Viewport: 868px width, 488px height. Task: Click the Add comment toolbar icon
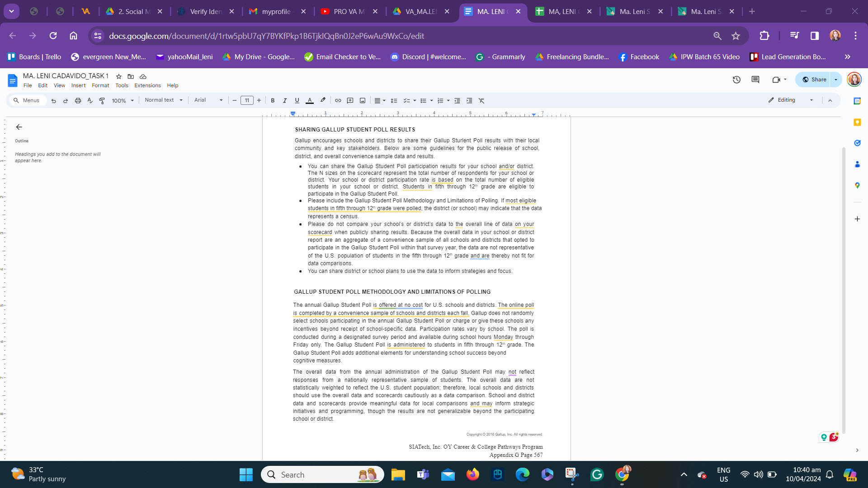click(350, 100)
